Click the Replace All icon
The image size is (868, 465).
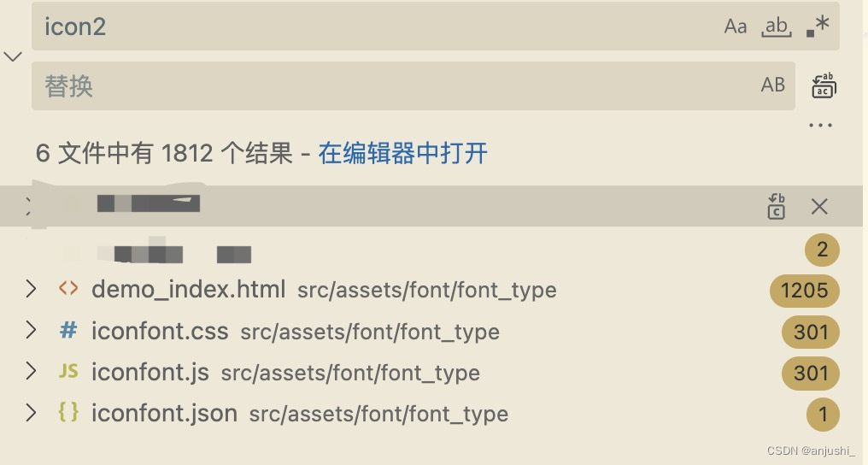(x=824, y=85)
